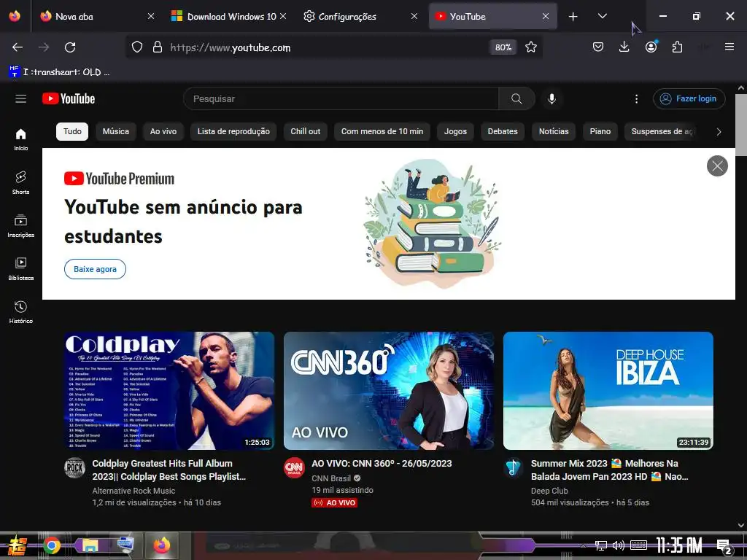Click the search magnifier button
747x560 pixels.
(516, 98)
